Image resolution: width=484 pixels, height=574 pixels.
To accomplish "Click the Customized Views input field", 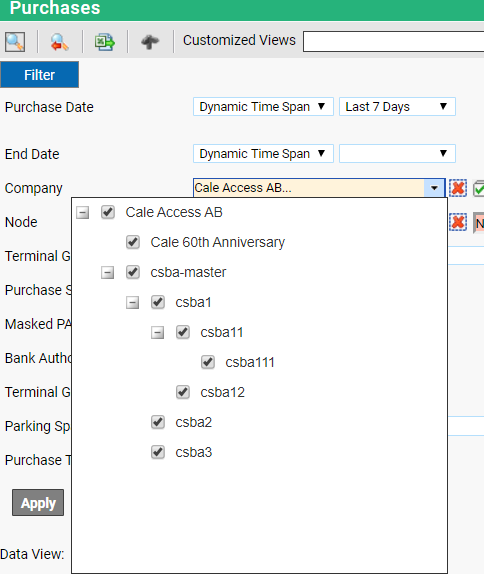I will click(x=393, y=41).
